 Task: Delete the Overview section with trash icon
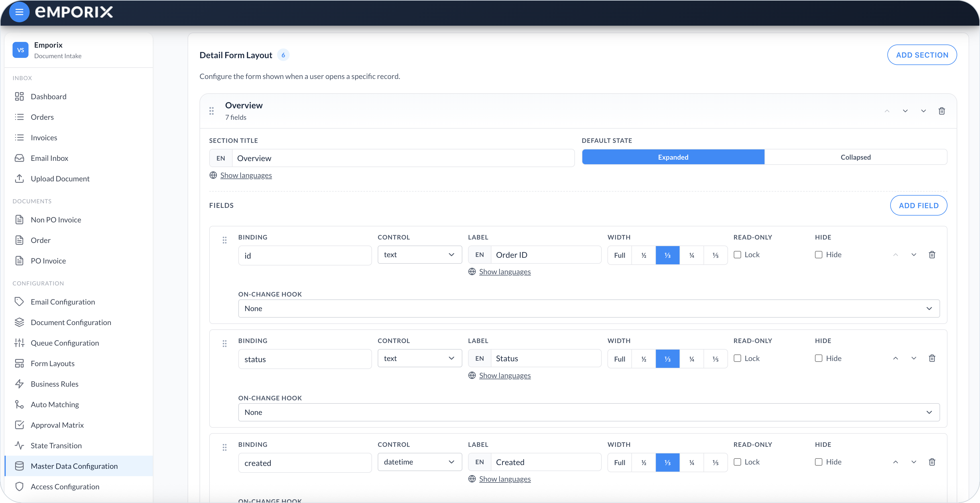click(942, 111)
